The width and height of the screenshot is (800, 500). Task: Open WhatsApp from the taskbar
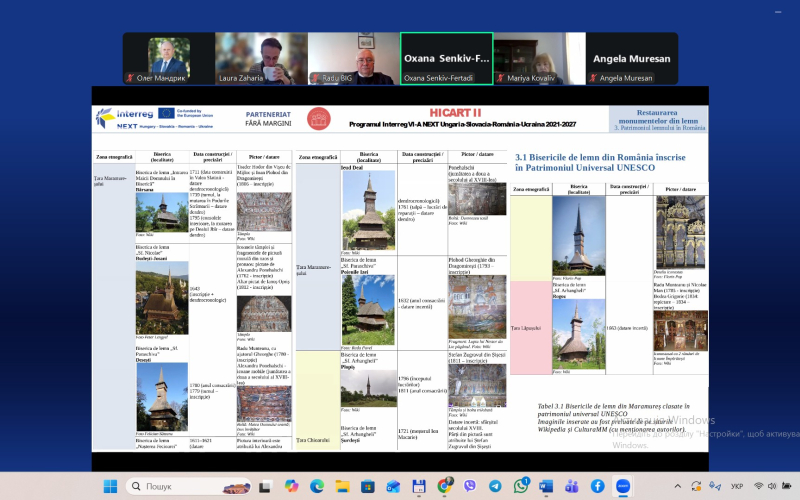[521, 486]
